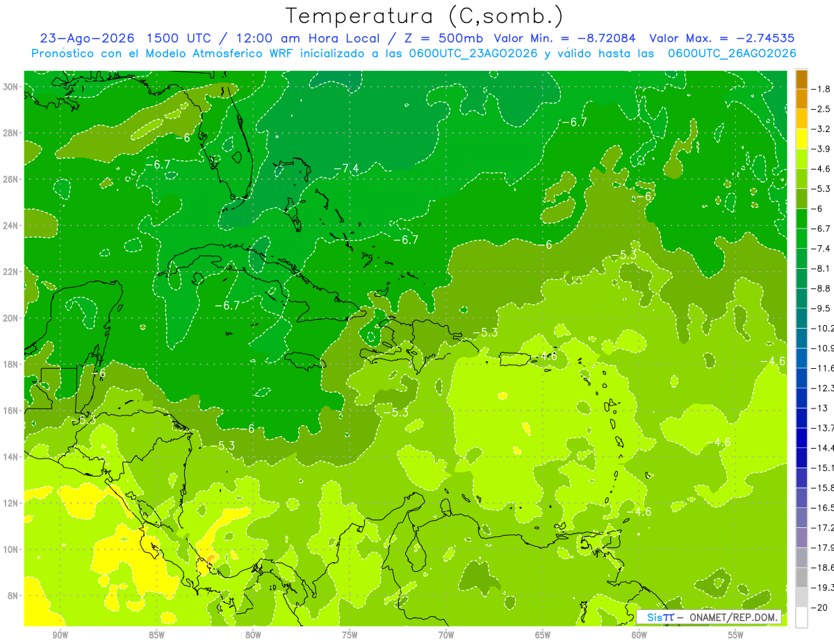Click the 24N latitude axis label
Image resolution: width=834 pixels, height=644 pixels.
click(x=11, y=225)
